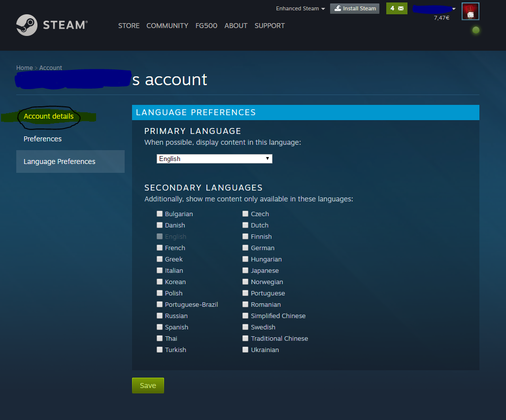This screenshot has height=420, width=506.
Task: Click the Steam logo icon
Action: pos(27,25)
